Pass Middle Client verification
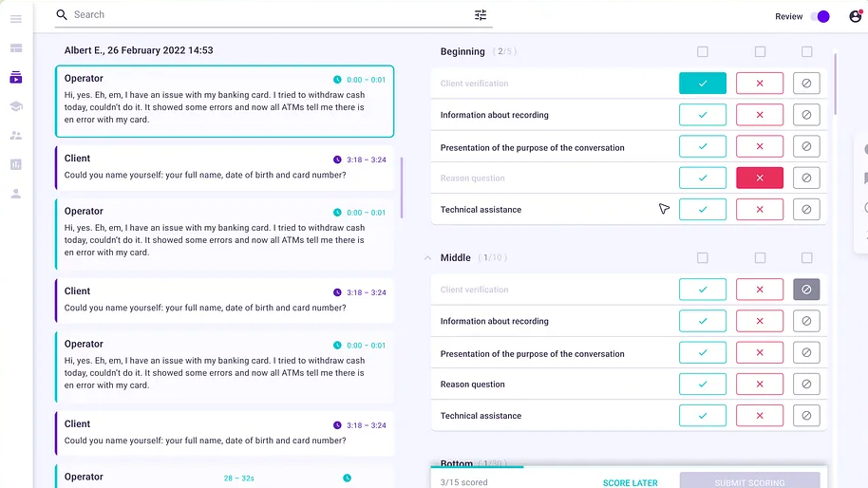This screenshot has height=488, width=868. pyautogui.click(x=703, y=290)
